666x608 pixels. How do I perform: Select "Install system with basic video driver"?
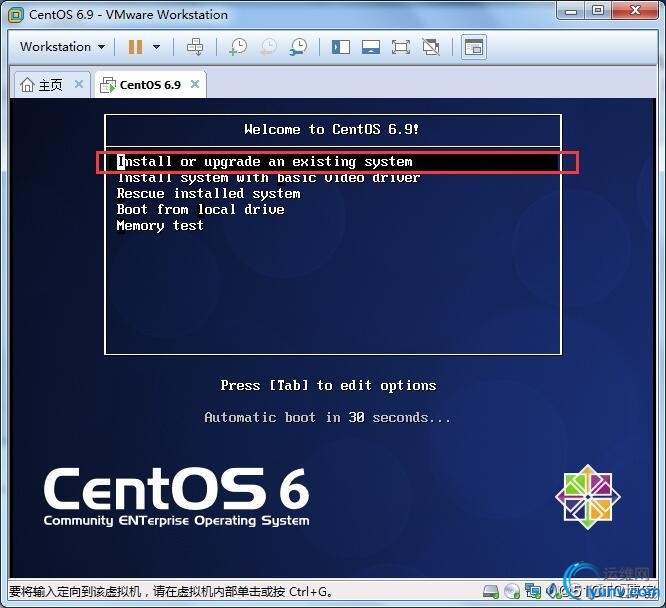(268, 178)
